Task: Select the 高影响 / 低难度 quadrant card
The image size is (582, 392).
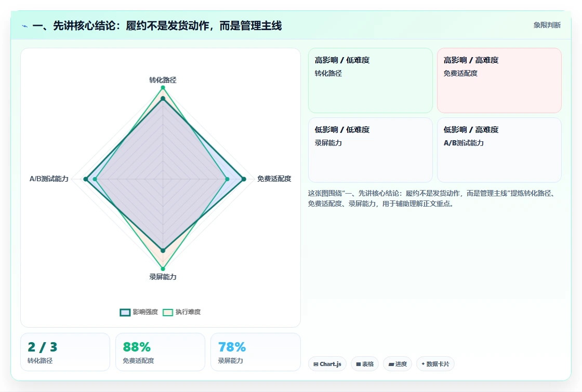Action: coord(371,80)
